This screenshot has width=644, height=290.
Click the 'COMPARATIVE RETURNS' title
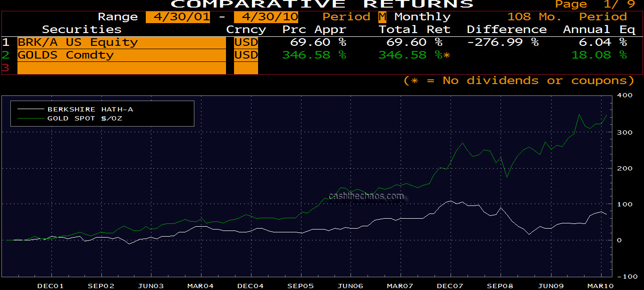tap(322, 4)
